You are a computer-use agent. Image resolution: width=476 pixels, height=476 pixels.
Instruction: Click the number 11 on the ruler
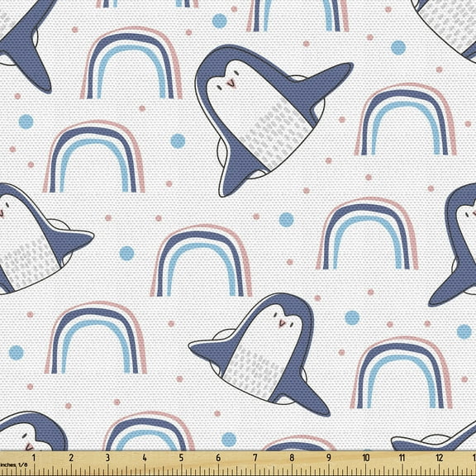[x=402, y=458]
